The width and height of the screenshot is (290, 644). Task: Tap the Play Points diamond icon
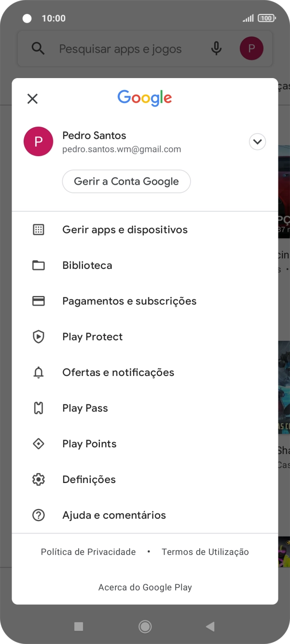(x=39, y=443)
